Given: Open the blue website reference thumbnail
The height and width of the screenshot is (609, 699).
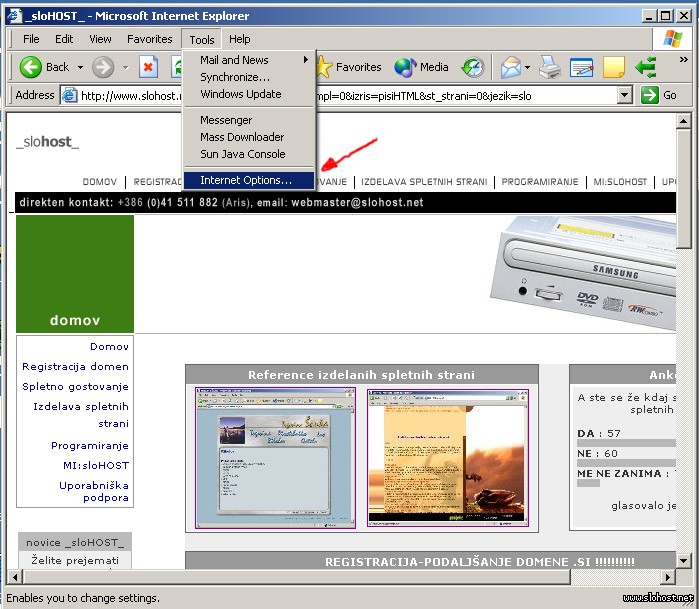Looking at the screenshot, I should [275, 458].
